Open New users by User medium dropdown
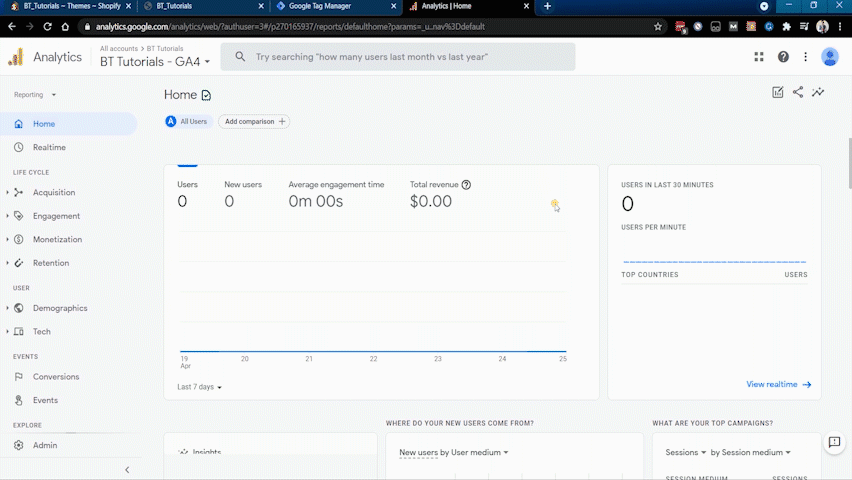This screenshot has width=852, height=480. coord(454,452)
